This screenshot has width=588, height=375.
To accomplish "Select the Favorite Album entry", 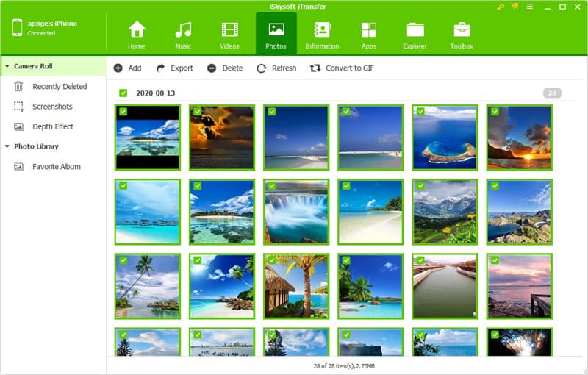I will pos(54,166).
